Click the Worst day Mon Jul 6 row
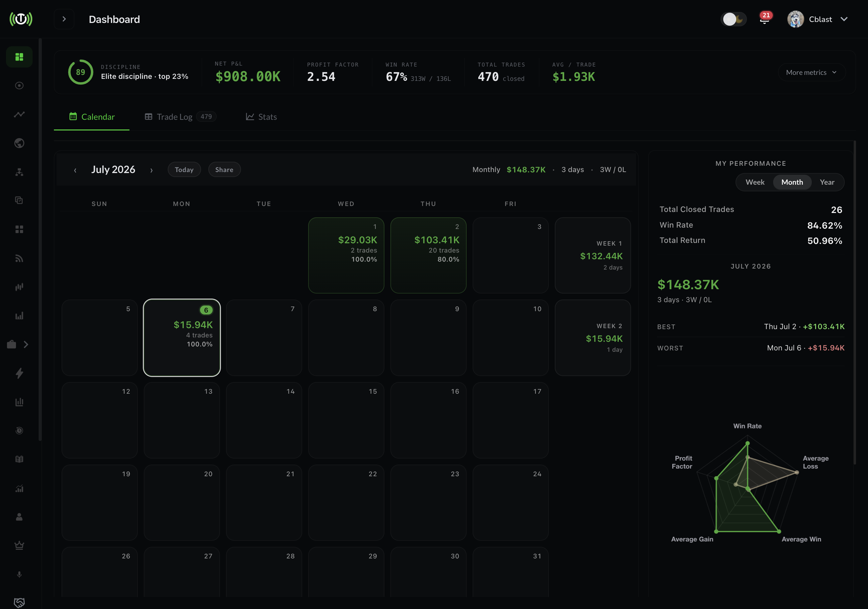The width and height of the screenshot is (868, 609). tap(751, 348)
